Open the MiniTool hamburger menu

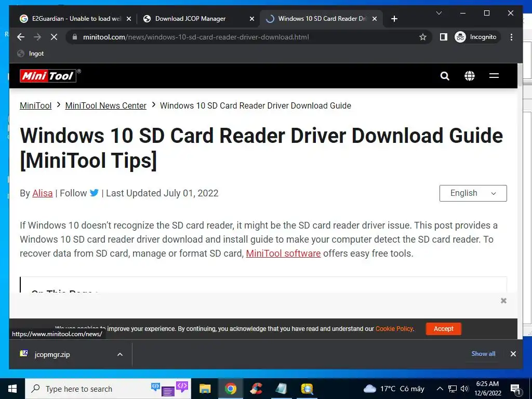tap(494, 76)
